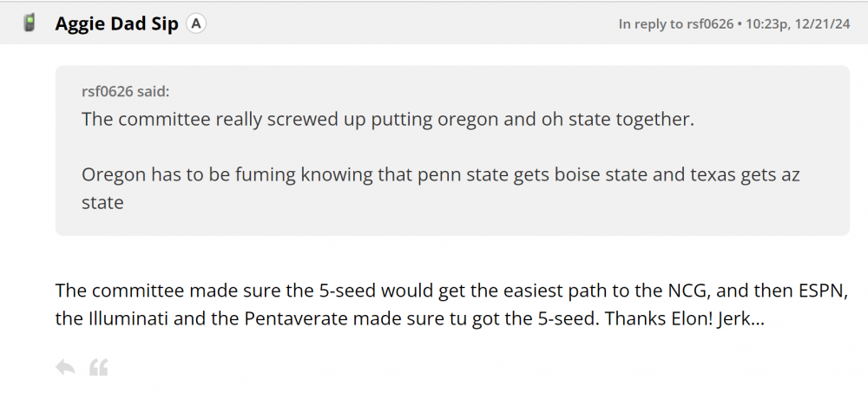Click the "rsf0626 said:" quote attribution
This screenshot has width=868, height=393.
pos(126,92)
